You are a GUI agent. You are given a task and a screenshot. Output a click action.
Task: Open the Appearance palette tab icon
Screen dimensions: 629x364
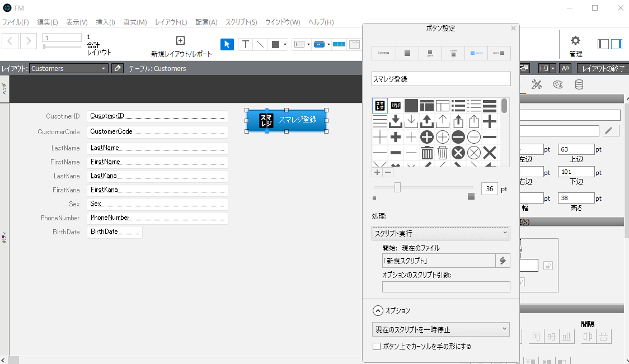[x=558, y=85]
